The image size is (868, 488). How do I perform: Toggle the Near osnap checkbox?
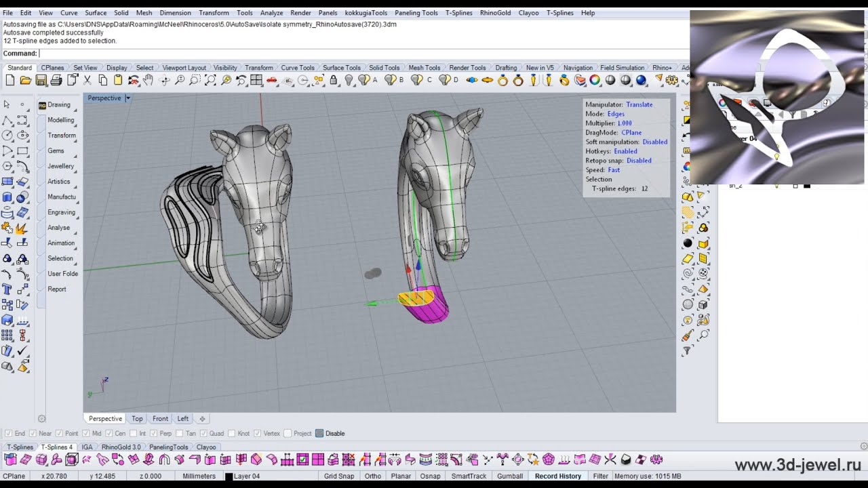tap(33, 433)
